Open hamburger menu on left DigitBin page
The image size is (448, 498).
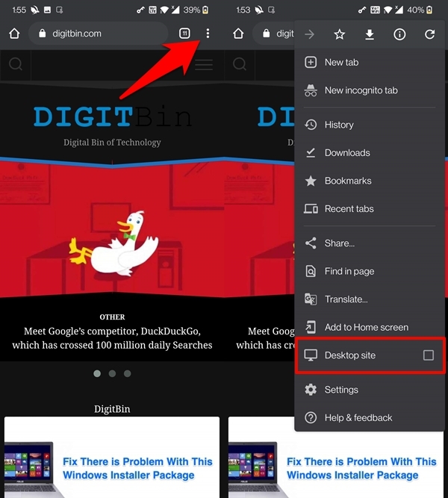pos(204,64)
